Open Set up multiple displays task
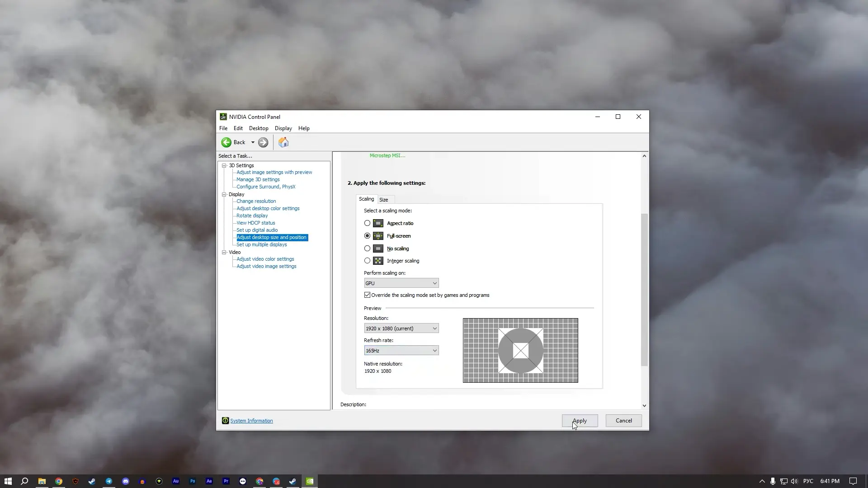 point(262,244)
